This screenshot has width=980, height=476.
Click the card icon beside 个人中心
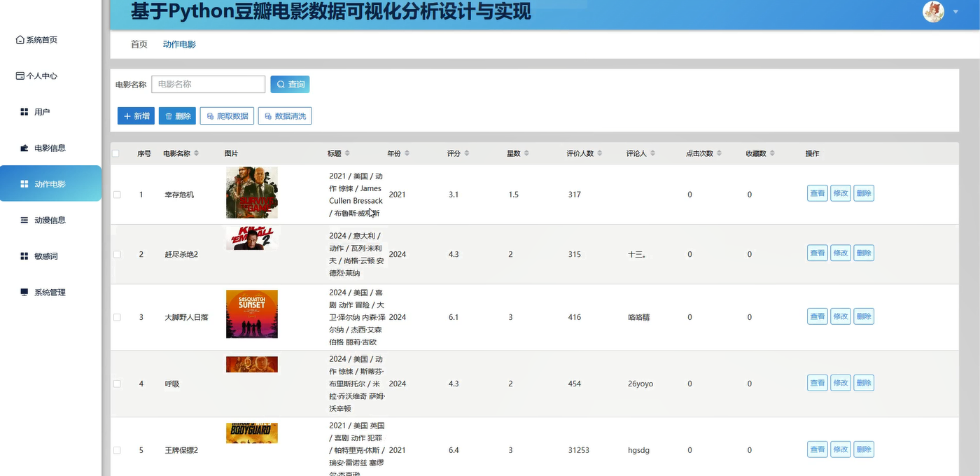tap(20, 76)
